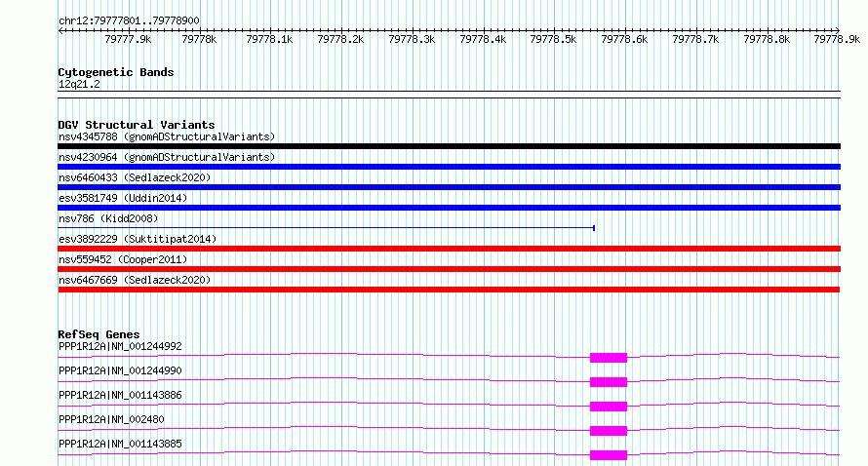Open transcript PPP1R12A|NM_001143886 label
The width and height of the screenshot is (868, 466).
click(120, 395)
